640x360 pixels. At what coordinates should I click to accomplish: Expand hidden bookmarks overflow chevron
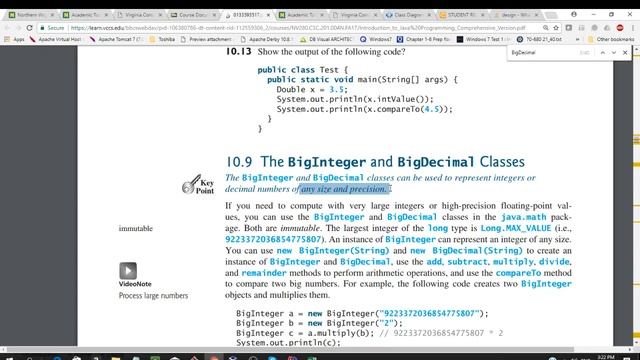577,39
